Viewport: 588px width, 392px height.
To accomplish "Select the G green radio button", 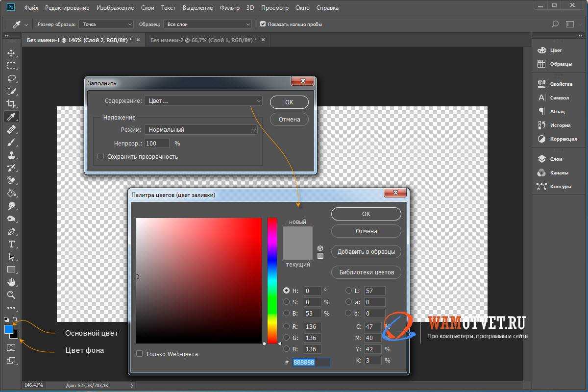I will tap(287, 338).
